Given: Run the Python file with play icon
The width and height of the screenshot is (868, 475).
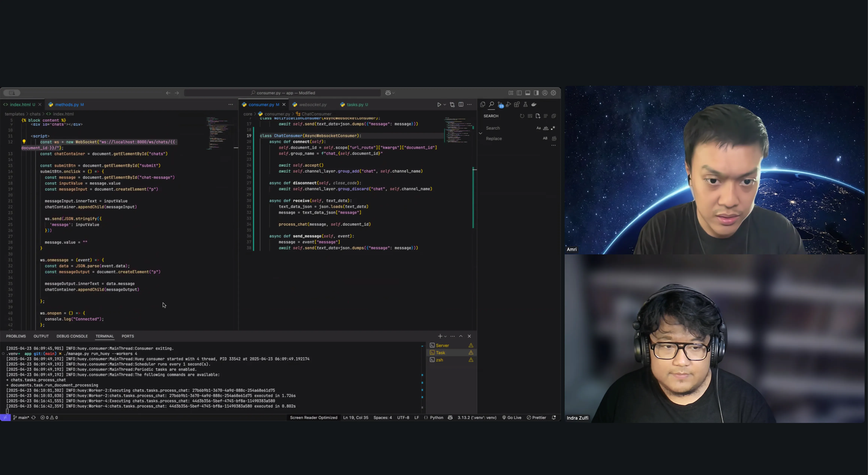Looking at the screenshot, I should click(x=439, y=105).
